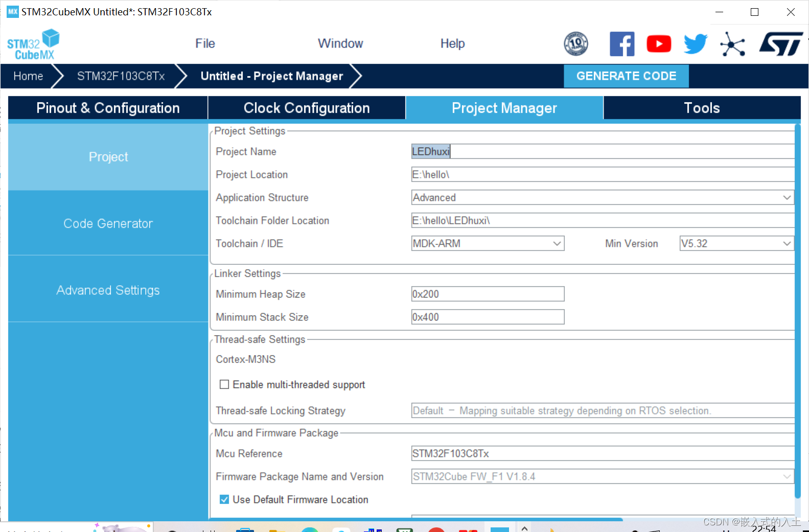The image size is (809, 532).
Task: Open the Min Version dropdown
Action: click(x=736, y=243)
